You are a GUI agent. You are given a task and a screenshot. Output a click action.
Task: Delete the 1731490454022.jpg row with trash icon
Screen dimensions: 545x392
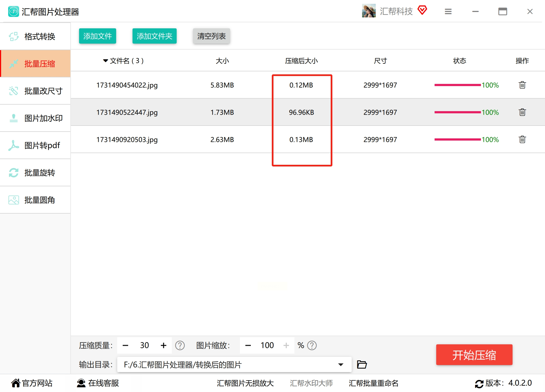click(522, 85)
